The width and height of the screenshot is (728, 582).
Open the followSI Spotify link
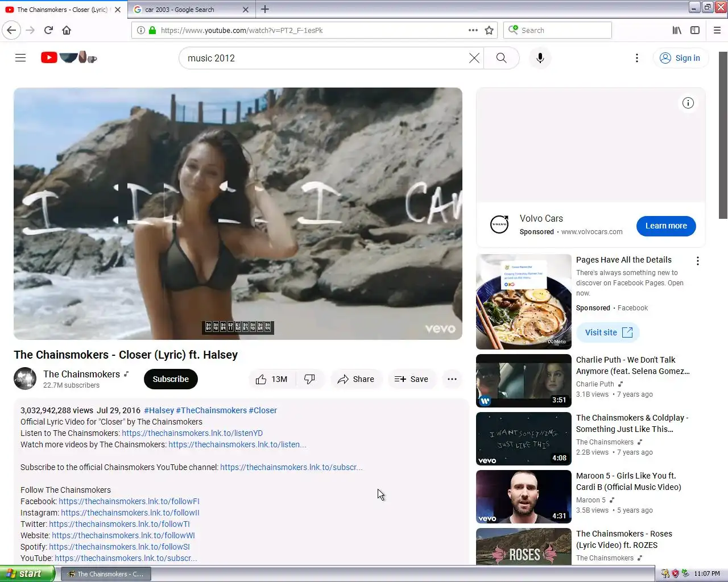pos(119,547)
